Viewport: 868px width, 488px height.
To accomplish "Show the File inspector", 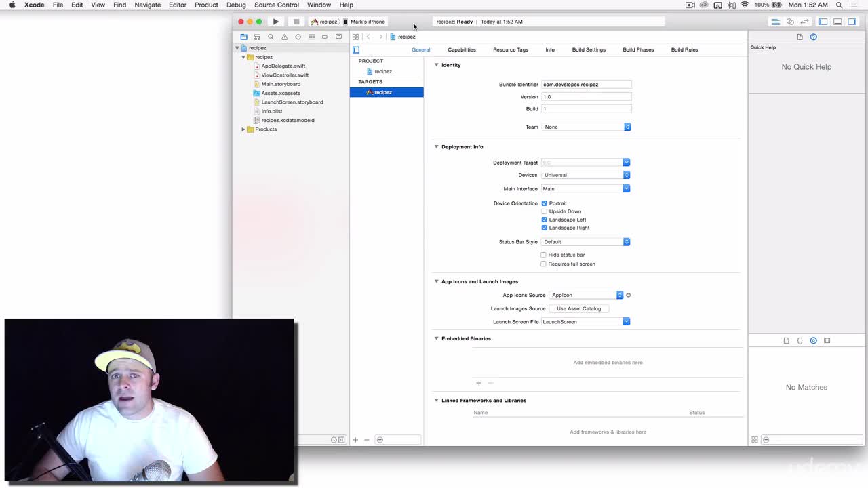I will (800, 37).
